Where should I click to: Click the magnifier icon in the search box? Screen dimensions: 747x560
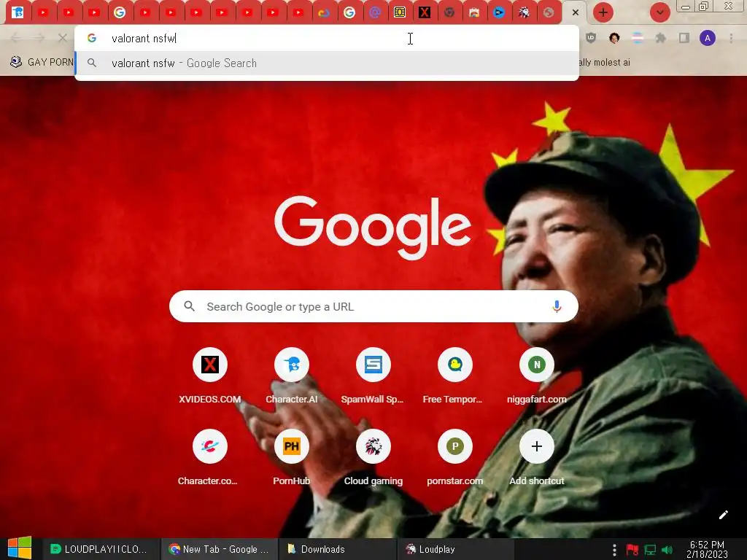pos(189,306)
